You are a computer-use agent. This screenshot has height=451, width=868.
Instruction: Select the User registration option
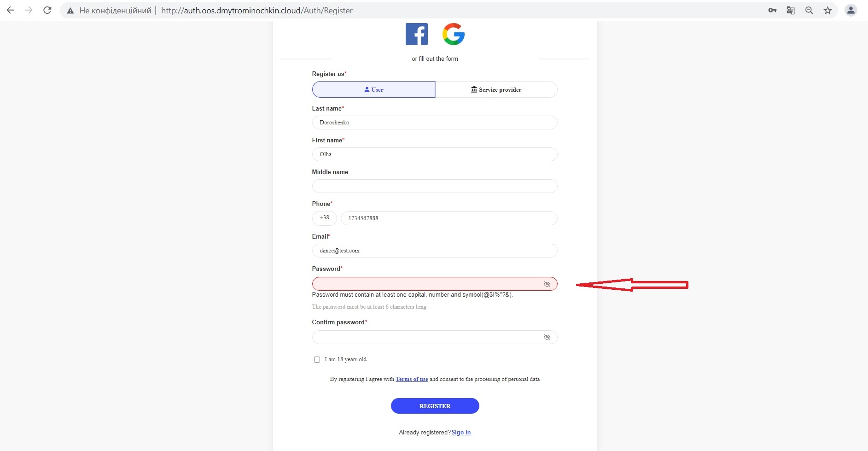[373, 89]
